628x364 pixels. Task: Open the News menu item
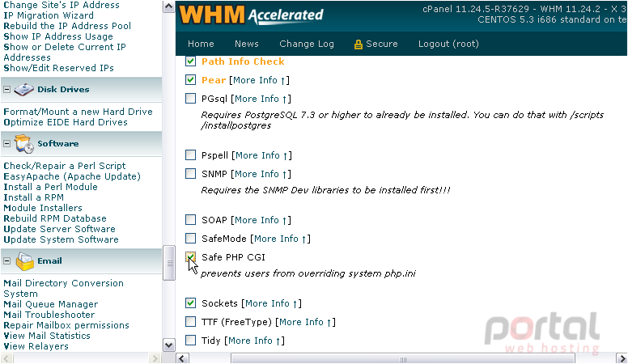tap(246, 44)
